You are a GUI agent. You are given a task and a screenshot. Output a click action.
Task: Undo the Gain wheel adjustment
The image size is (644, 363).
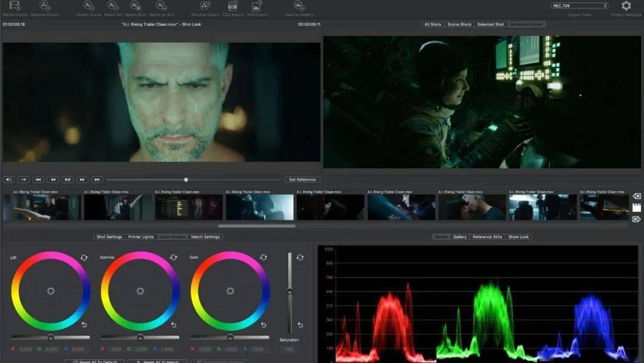click(x=264, y=325)
